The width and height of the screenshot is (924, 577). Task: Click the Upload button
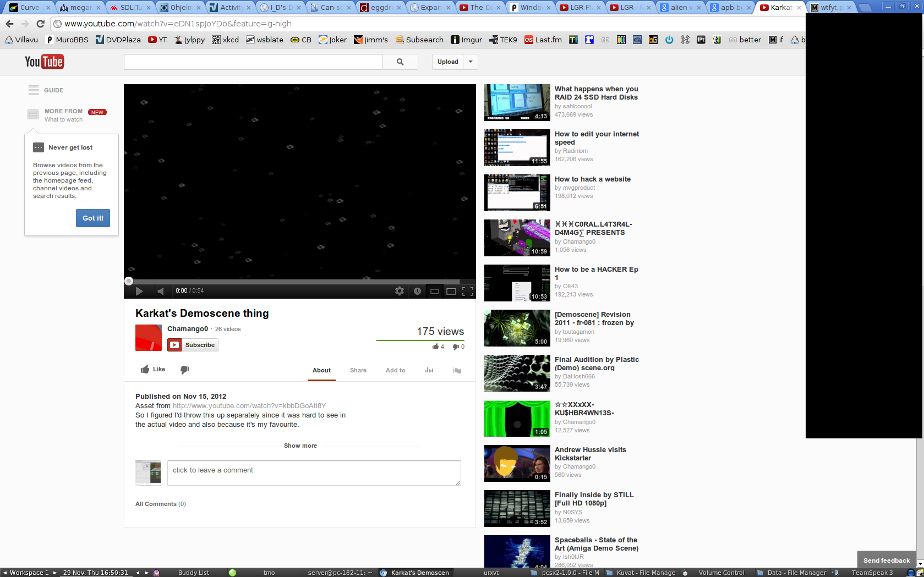448,62
